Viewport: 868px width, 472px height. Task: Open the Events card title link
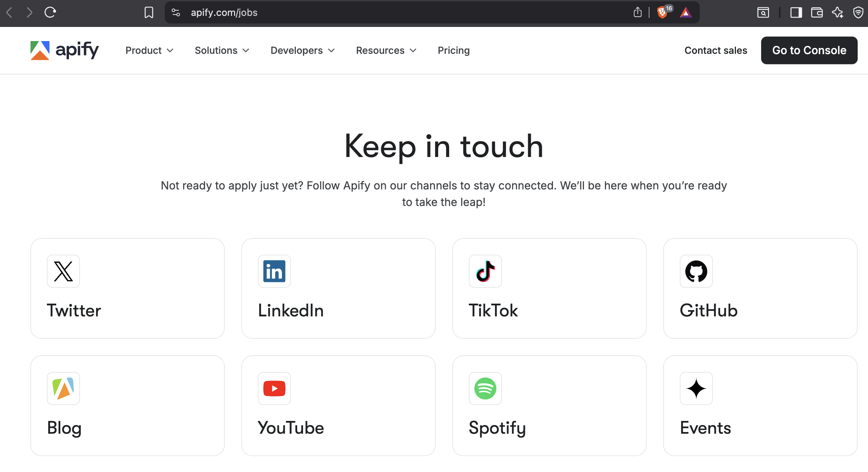pos(705,428)
